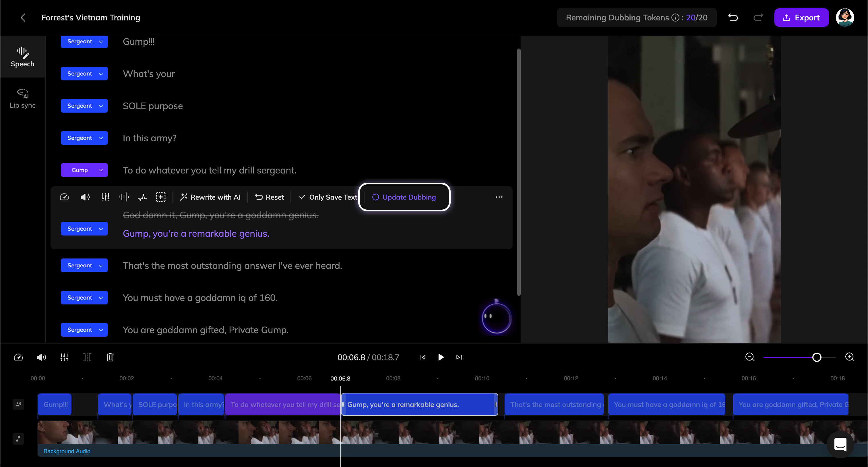Select 'Gump!!!' timeline clip

pyautogui.click(x=55, y=404)
